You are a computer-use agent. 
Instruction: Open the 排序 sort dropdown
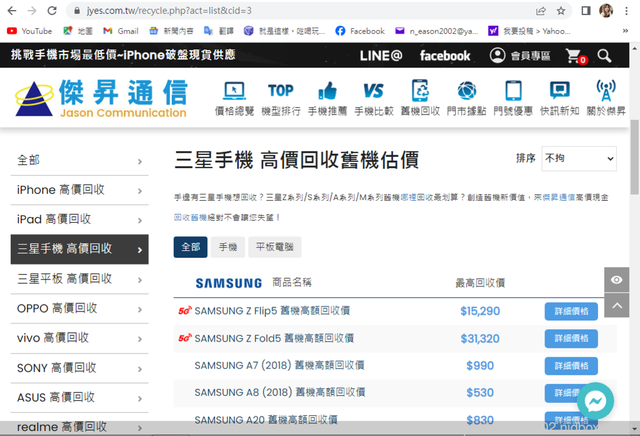579,159
